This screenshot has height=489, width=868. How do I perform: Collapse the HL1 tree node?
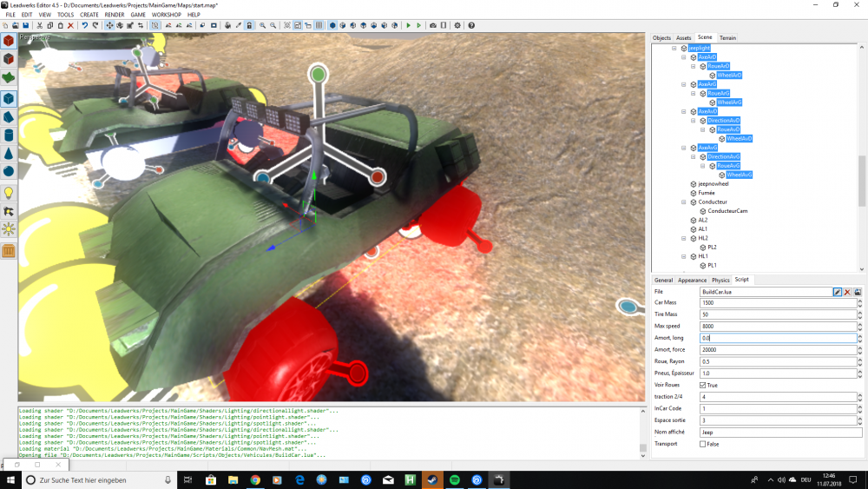[x=684, y=256]
